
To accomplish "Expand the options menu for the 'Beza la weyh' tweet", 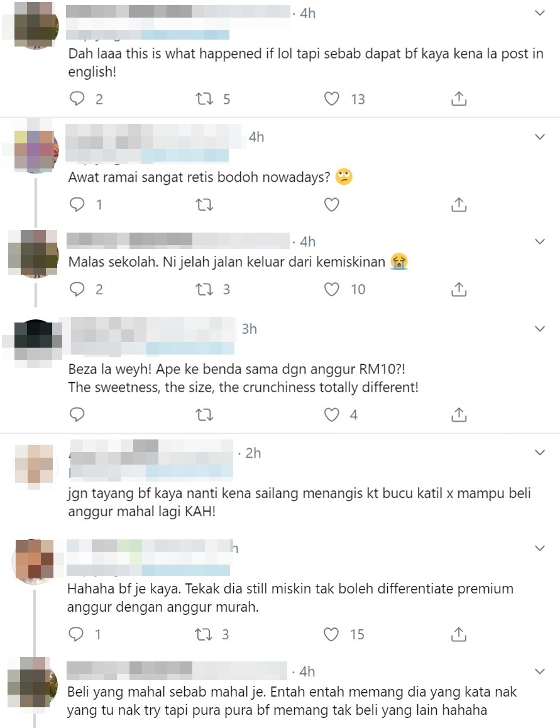I will pyautogui.click(x=539, y=329).
